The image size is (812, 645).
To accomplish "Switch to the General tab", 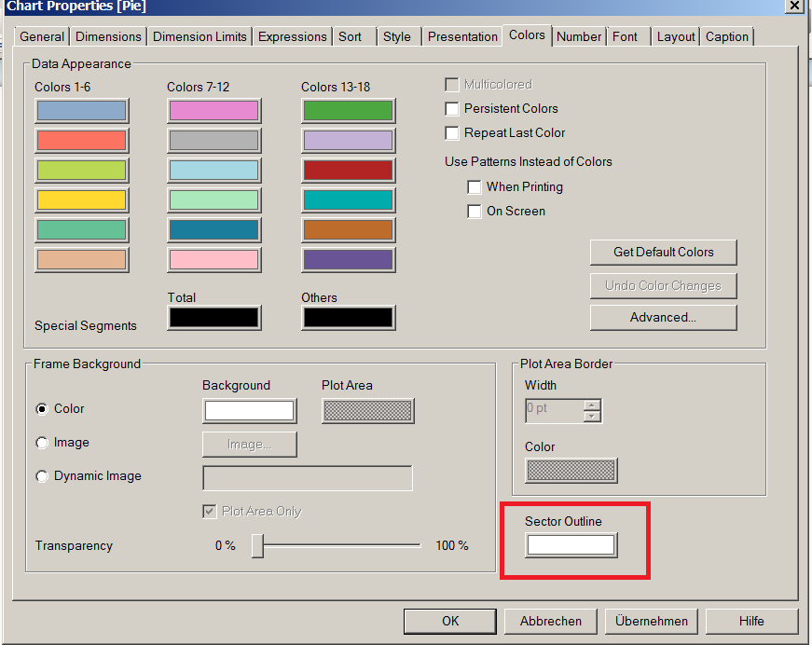I will pos(42,36).
